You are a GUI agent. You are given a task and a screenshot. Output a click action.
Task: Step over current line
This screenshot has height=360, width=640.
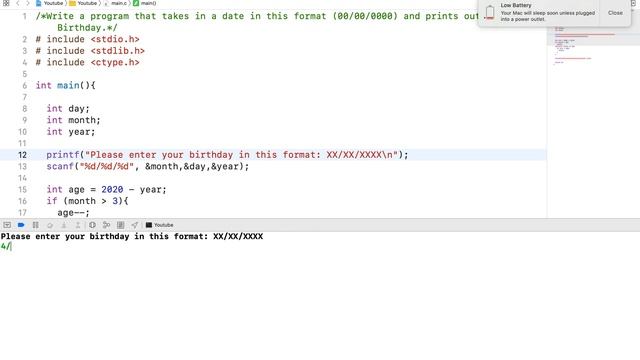pos(50,225)
